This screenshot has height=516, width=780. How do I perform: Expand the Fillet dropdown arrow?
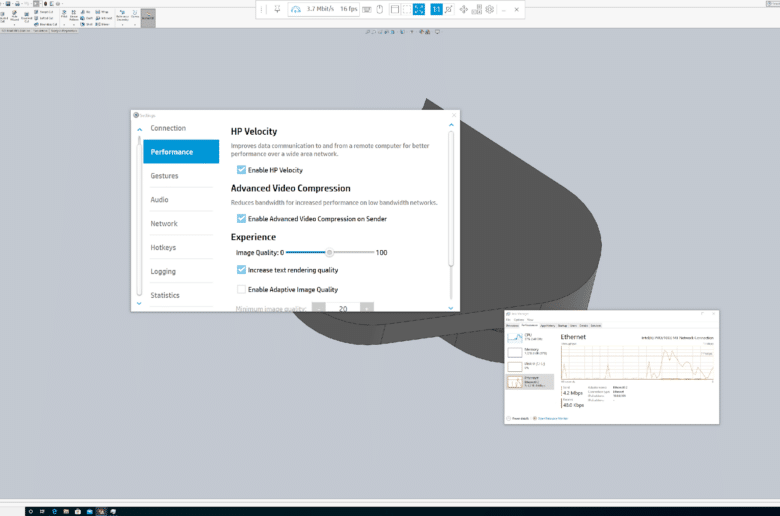pyautogui.click(x=64, y=25)
